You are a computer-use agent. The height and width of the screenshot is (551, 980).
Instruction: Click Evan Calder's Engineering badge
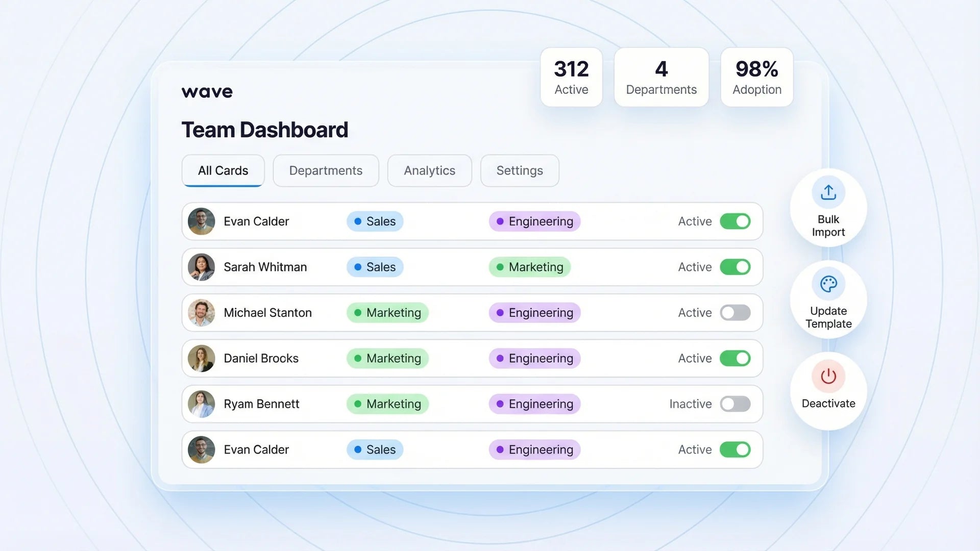[534, 221]
